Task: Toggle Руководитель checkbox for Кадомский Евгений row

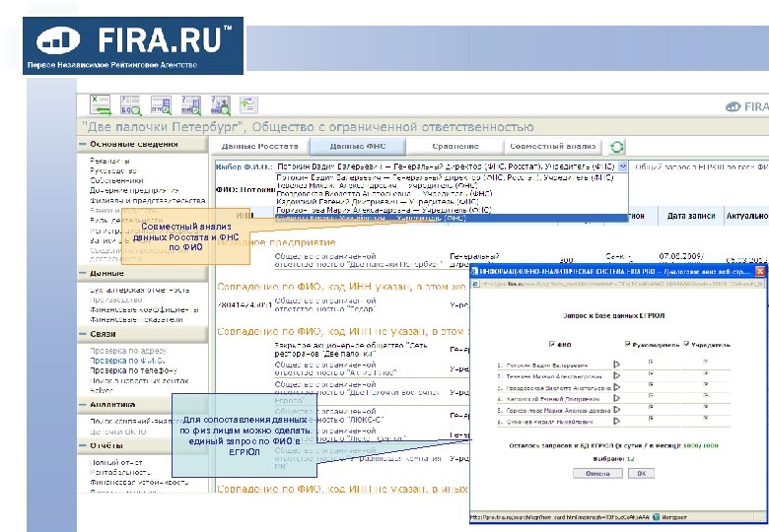Action: 651,396
